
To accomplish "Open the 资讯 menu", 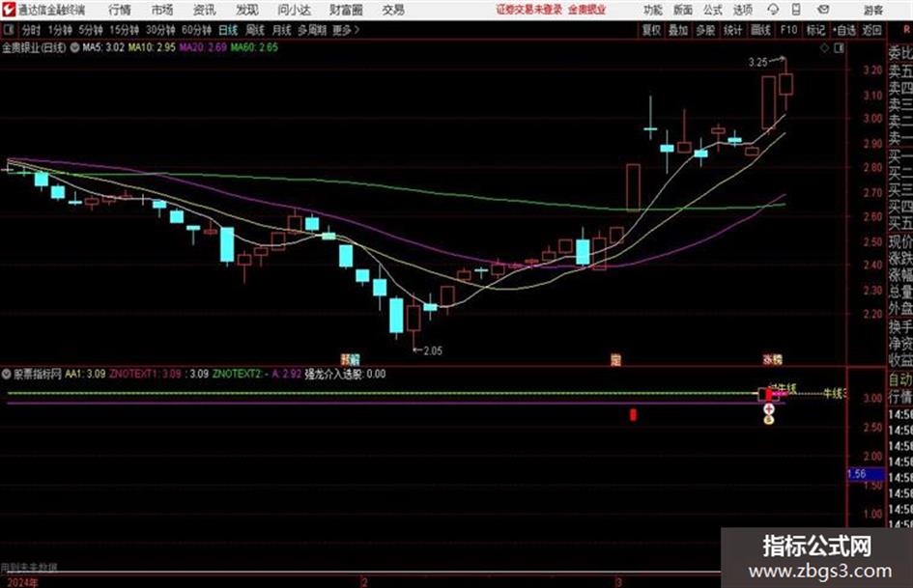I will 205,10.
